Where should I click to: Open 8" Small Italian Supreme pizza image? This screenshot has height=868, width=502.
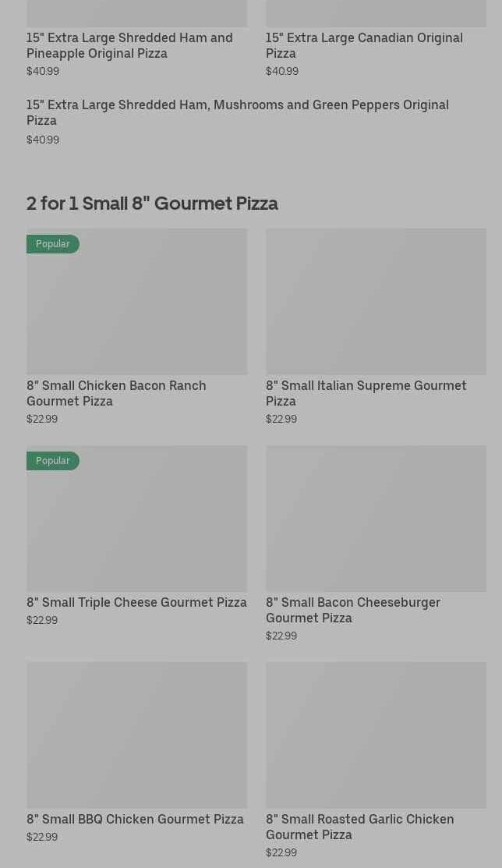pyautogui.click(x=376, y=301)
